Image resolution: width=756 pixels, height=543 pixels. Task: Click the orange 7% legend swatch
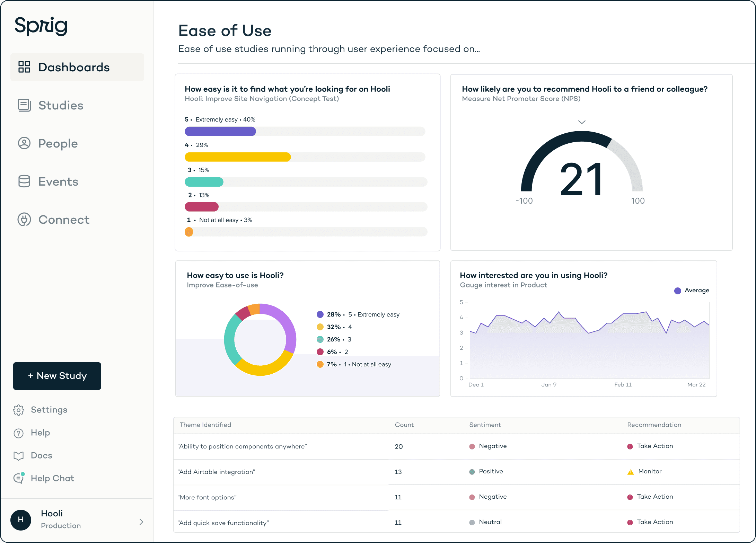click(320, 364)
